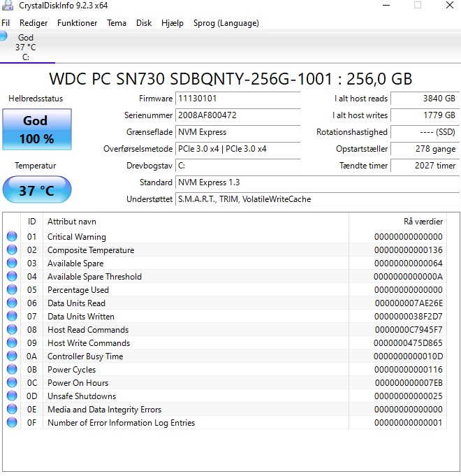This screenshot has width=461, height=476.
Task: Select the C: drive tab showing God 37 °C
Action: point(28,46)
